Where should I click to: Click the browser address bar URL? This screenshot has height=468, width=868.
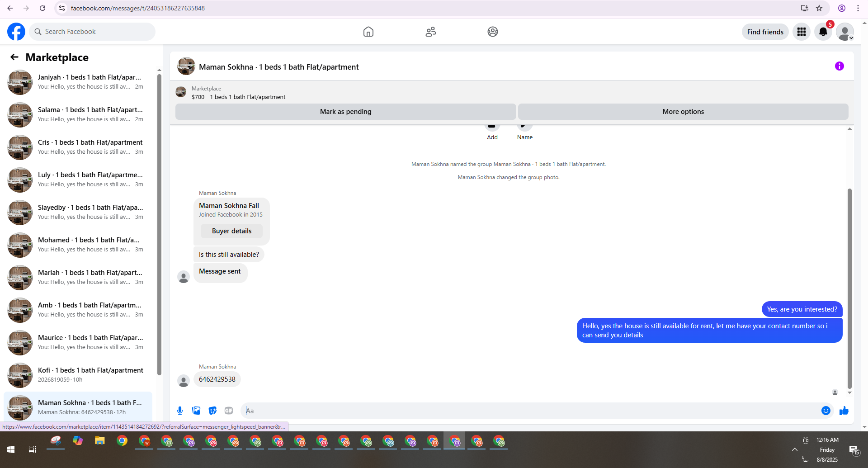click(x=138, y=8)
